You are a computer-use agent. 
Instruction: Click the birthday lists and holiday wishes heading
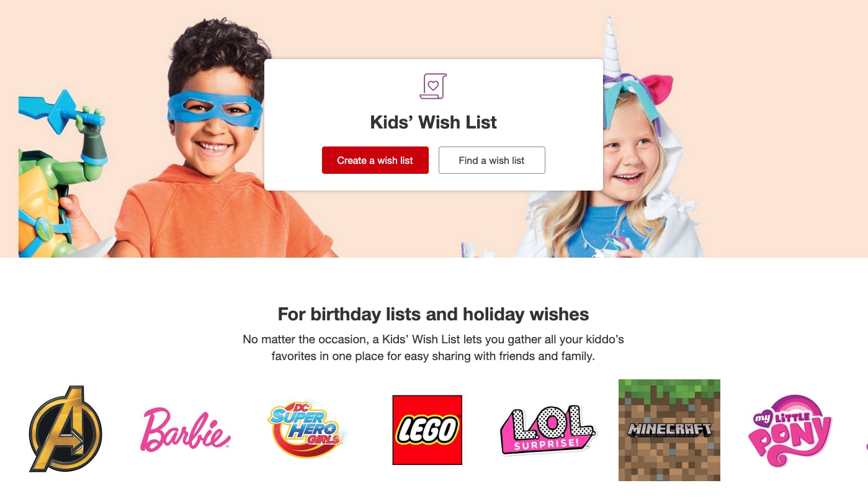(433, 314)
